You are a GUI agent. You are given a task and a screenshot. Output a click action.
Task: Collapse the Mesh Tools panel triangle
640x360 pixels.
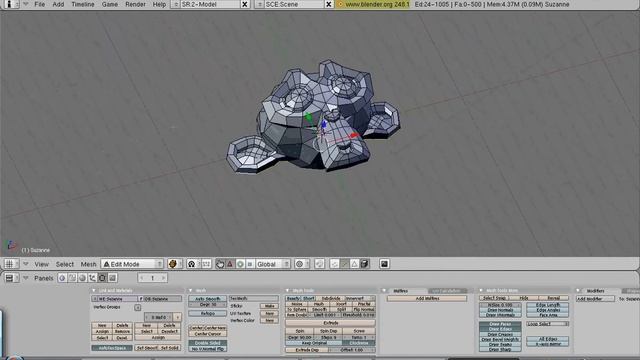[x=287, y=291]
